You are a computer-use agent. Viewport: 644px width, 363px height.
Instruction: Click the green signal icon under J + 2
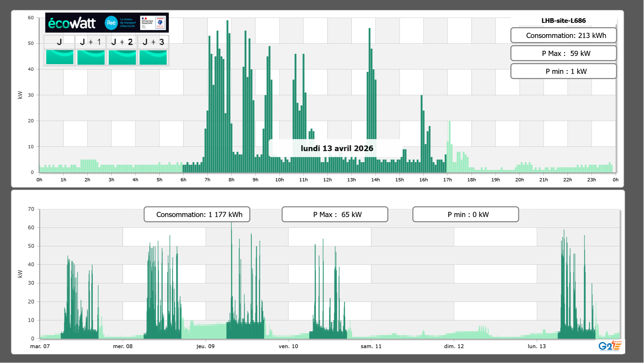(122, 57)
